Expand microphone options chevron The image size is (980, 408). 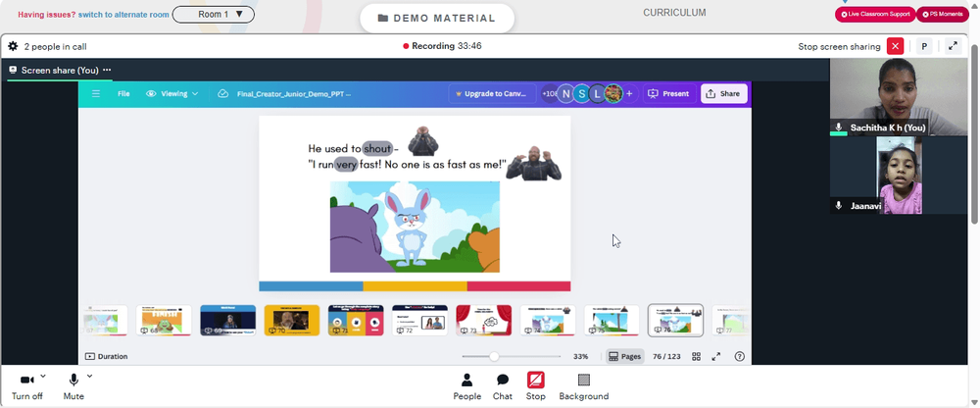point(89,376)
